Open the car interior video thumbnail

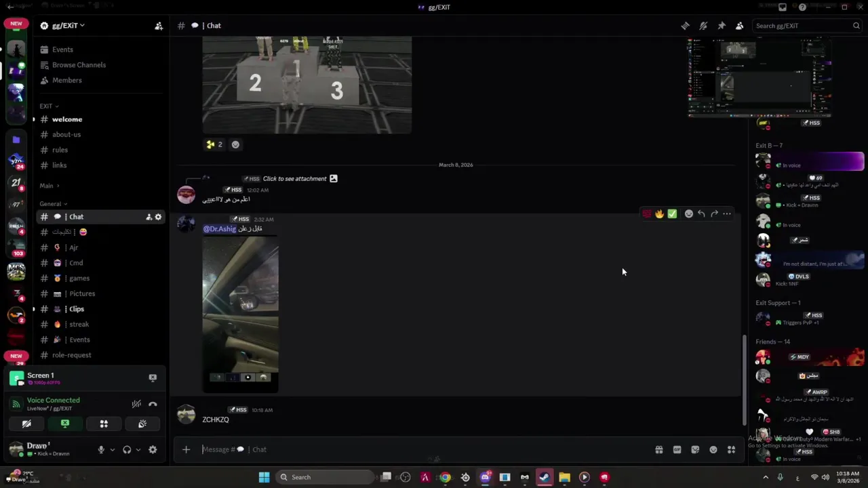[x=240, y=314]
